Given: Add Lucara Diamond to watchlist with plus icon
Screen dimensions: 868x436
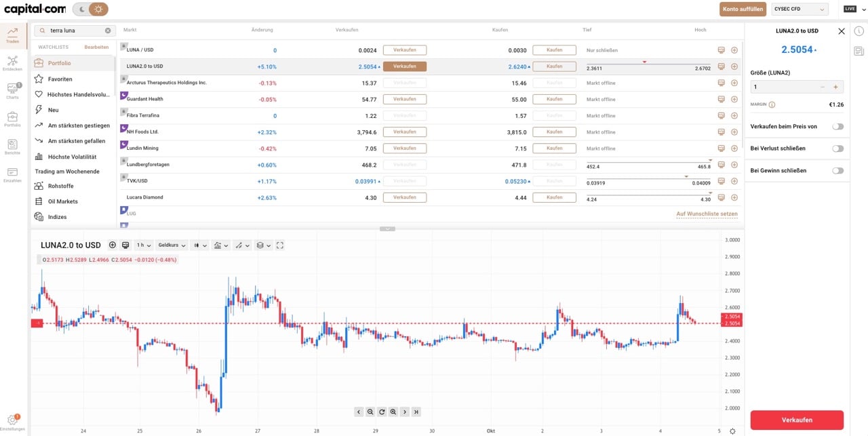Looking at the screenshot, I should point(734,197).
